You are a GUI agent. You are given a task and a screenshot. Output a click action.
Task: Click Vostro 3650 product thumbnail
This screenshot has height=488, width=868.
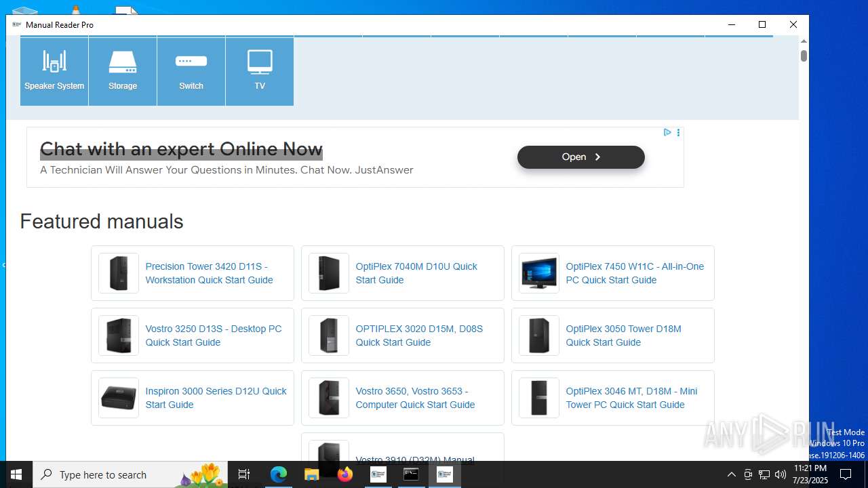[329, 398]
